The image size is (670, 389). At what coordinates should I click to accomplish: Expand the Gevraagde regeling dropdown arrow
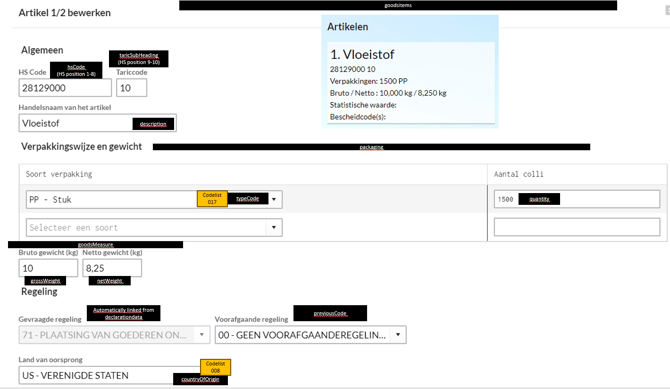pos(202,335)
